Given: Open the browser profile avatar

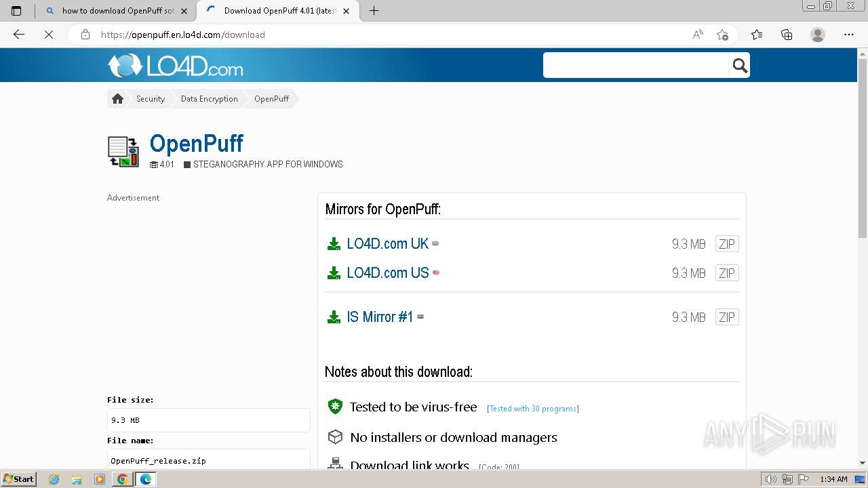Looking at the screenshot, I should (x=818, y=35).
